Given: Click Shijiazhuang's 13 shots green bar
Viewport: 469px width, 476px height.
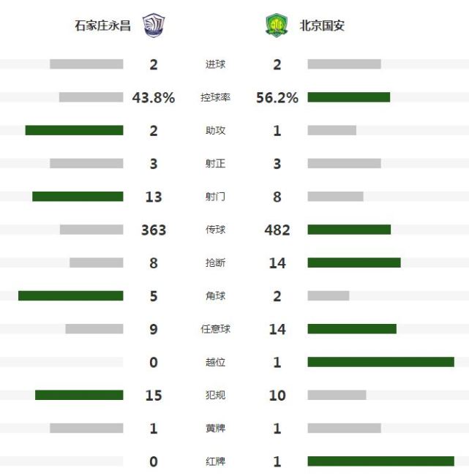Looking at the screenshot, I should (78, 197).
